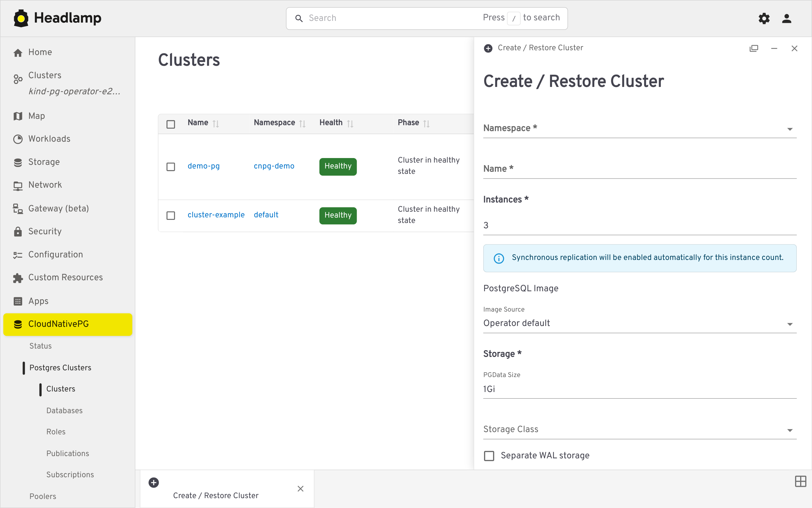This screenshot has height=508, width=812.
Task: Select the CloudNativePG menu item
Action: point(68,325)
